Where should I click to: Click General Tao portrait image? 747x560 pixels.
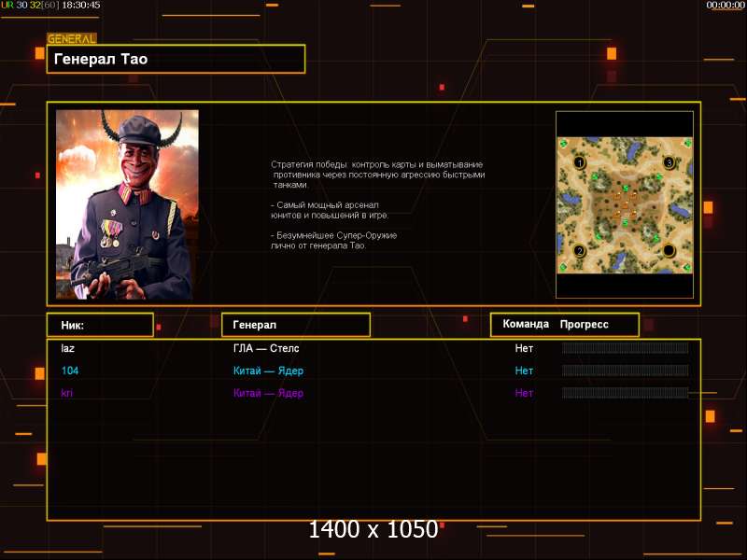click(x=127, y=204)
